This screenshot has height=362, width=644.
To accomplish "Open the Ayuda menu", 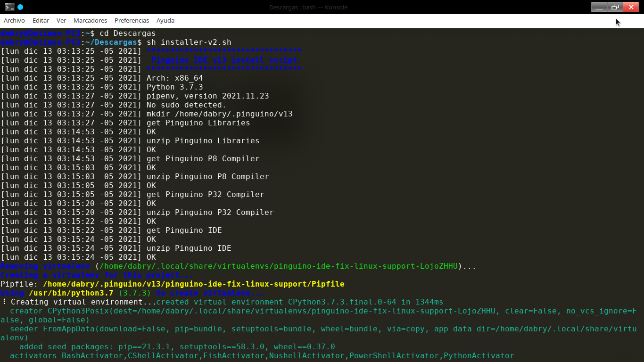I will (x=165, y=21).
